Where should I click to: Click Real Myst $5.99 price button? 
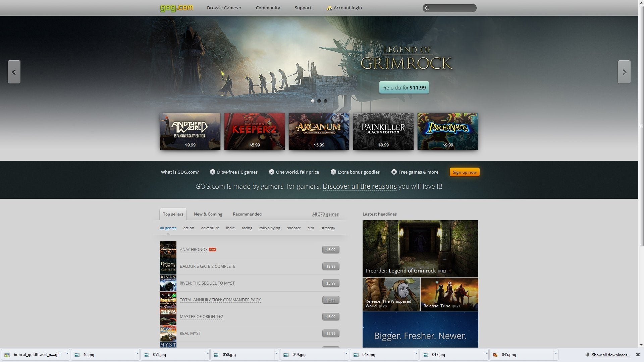(x=331, y=334)
